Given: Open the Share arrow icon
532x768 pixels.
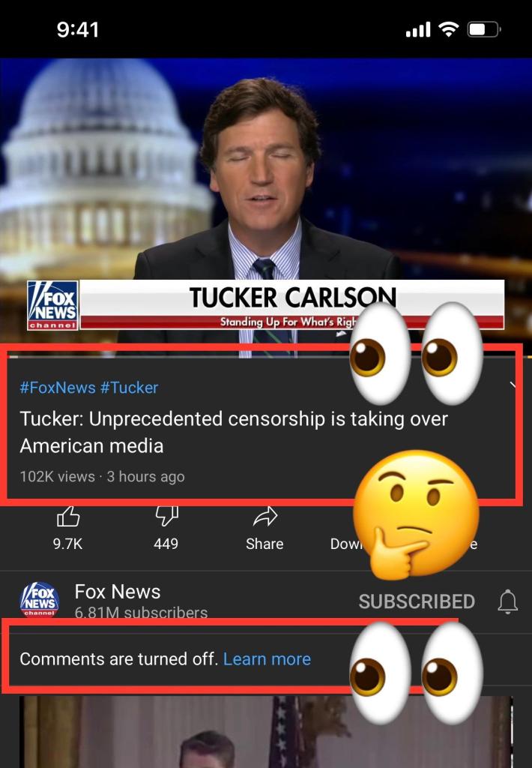Looking at the screenshot, I should [265, 516].
